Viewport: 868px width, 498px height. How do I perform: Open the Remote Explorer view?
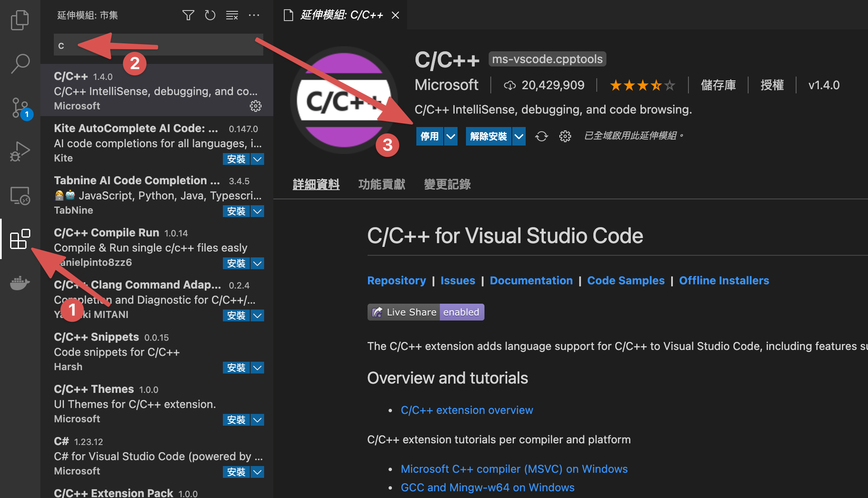pyautogui.click(x=20, y=196)
